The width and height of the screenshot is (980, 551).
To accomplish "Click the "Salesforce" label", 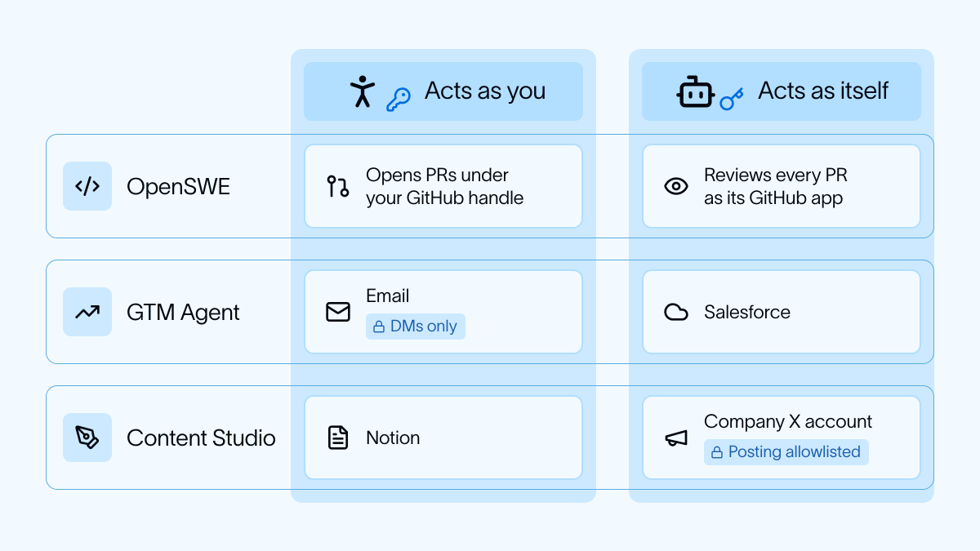I will (x=747, y=312).
